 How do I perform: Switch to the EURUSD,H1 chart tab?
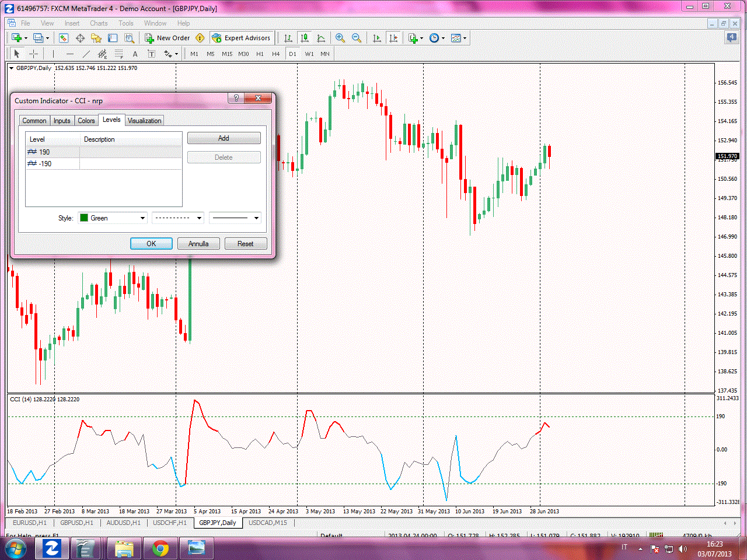(30, 523)
